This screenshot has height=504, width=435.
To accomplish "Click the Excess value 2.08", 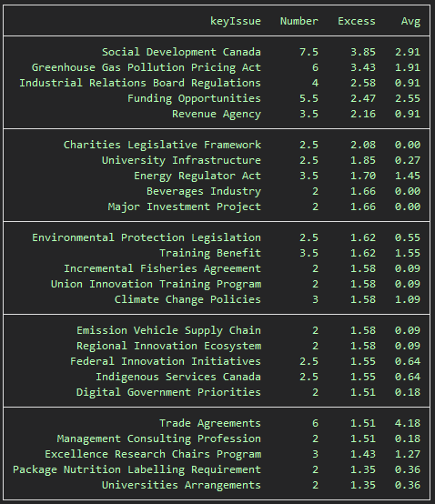I will pyautogui.click(x=363, y=145).
